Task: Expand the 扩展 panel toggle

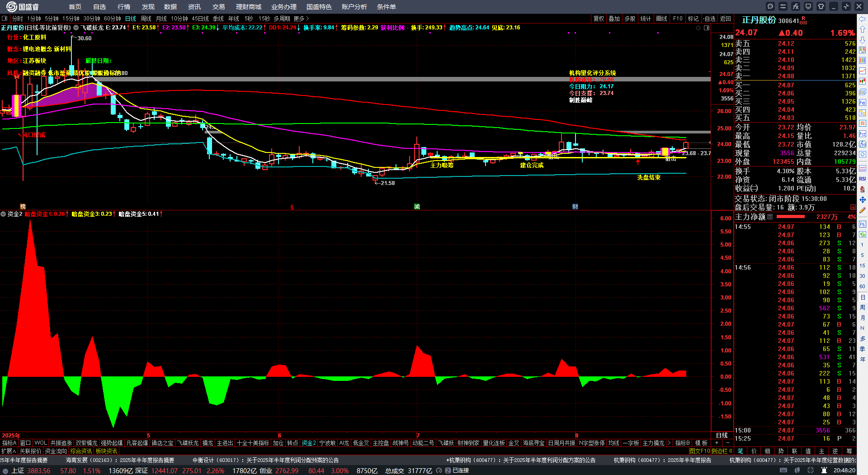Action: [9, 451]
